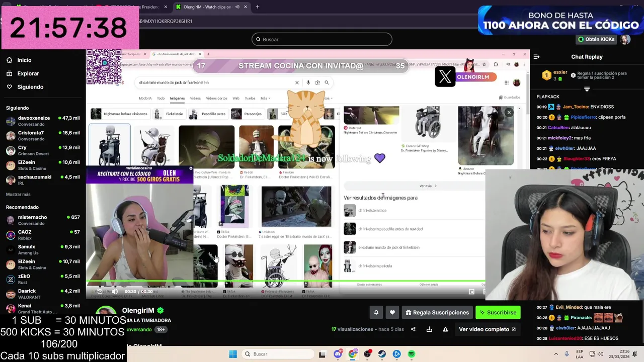Collapse the chat panel with arrow icon
The image size is (644, 362).
click(536, 57)
